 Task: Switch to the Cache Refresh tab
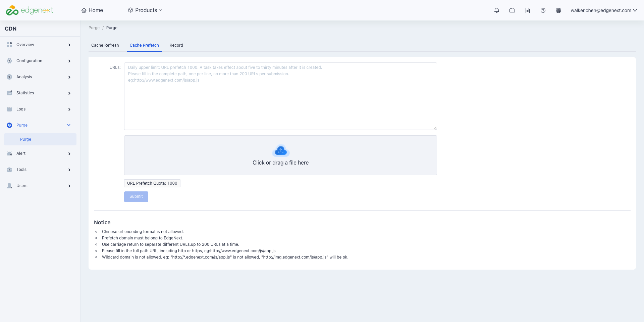105,45
